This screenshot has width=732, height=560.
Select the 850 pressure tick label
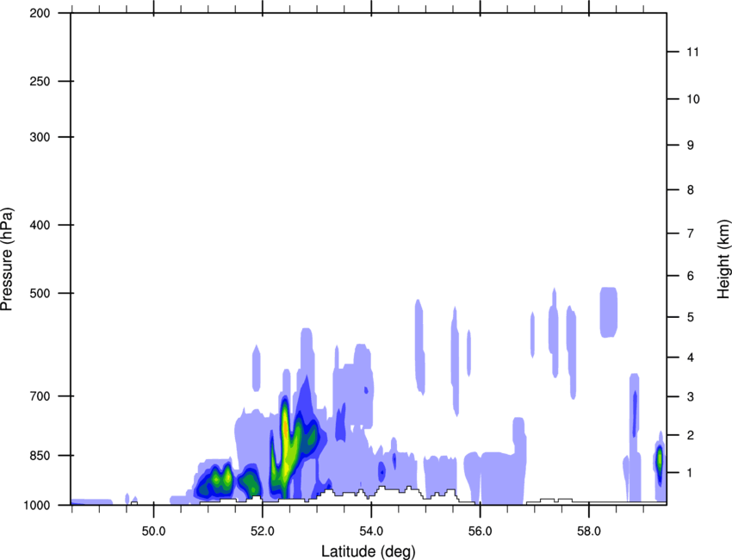click(x=40, y=456)
